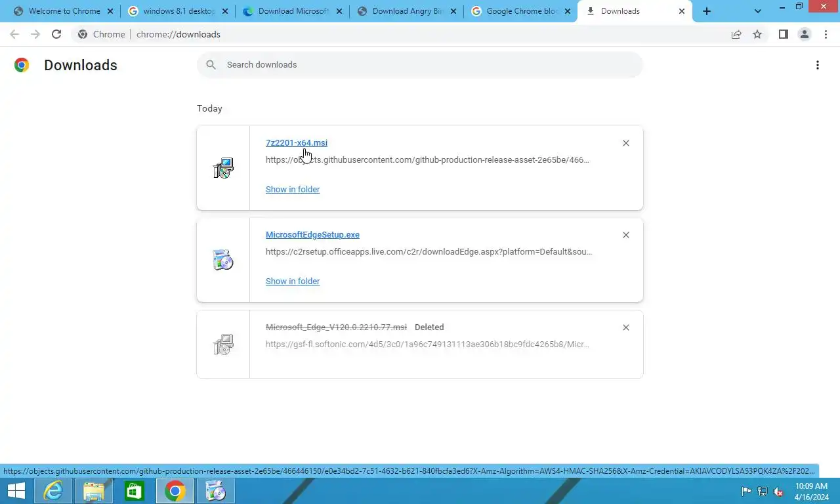The height and width of the screenshot is (504, 840).
Task: Open Chrome three-dot menu in toolbar
Action: coord(826,34)
